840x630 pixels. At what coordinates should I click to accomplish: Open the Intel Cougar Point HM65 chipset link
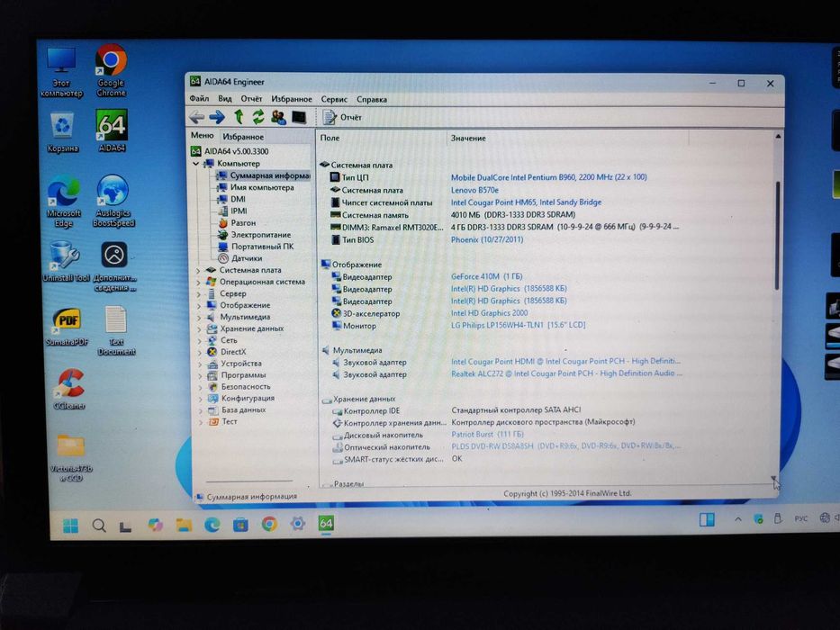pyautogui.click(x=526, y=202)
